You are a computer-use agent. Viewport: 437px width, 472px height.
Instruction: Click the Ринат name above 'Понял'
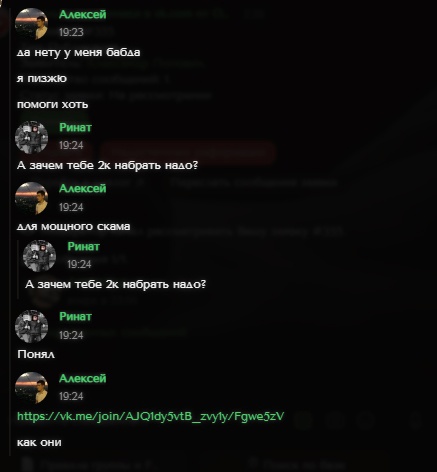[x=75, y=316]
